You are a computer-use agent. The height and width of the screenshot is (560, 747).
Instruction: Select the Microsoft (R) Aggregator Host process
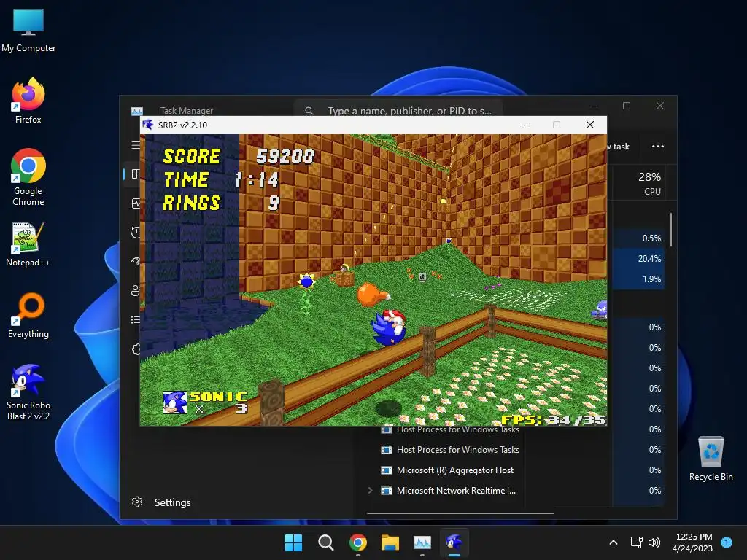tap(455, 470)
